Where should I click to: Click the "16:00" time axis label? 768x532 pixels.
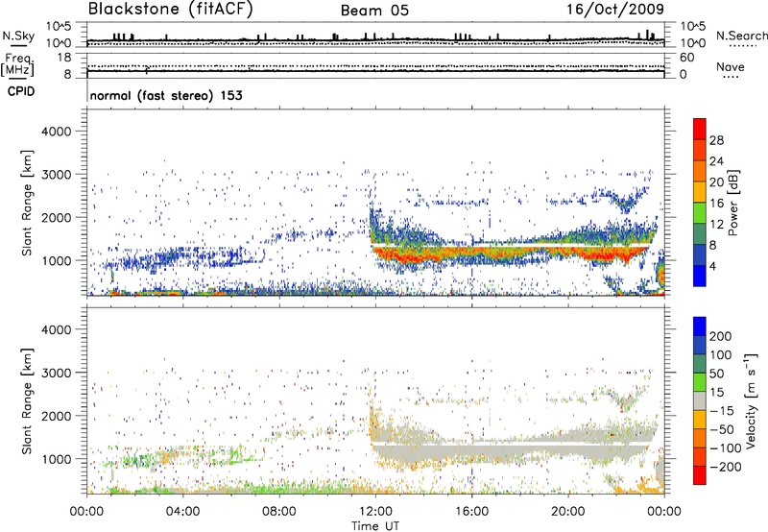(471, 512)
